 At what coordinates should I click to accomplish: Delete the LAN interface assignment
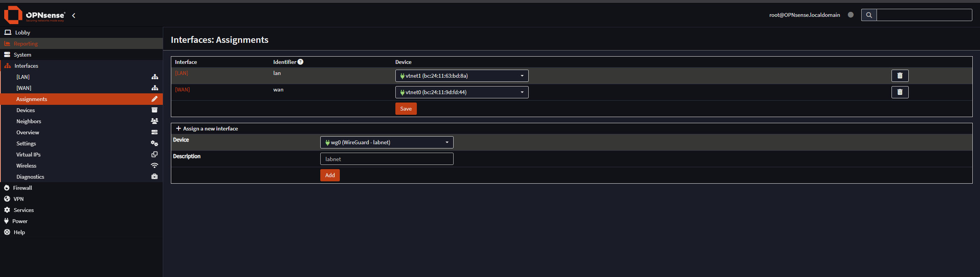[x=900, y=76]
